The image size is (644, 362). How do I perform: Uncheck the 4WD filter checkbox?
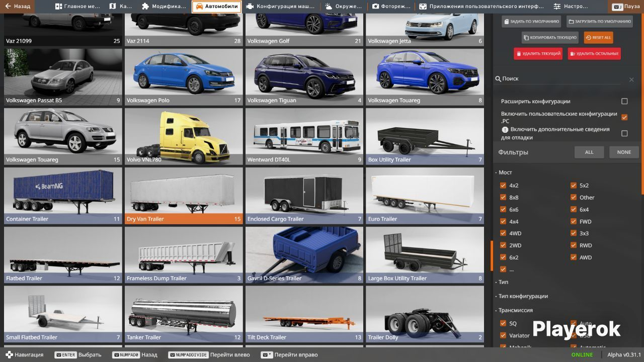coord(503,233)
